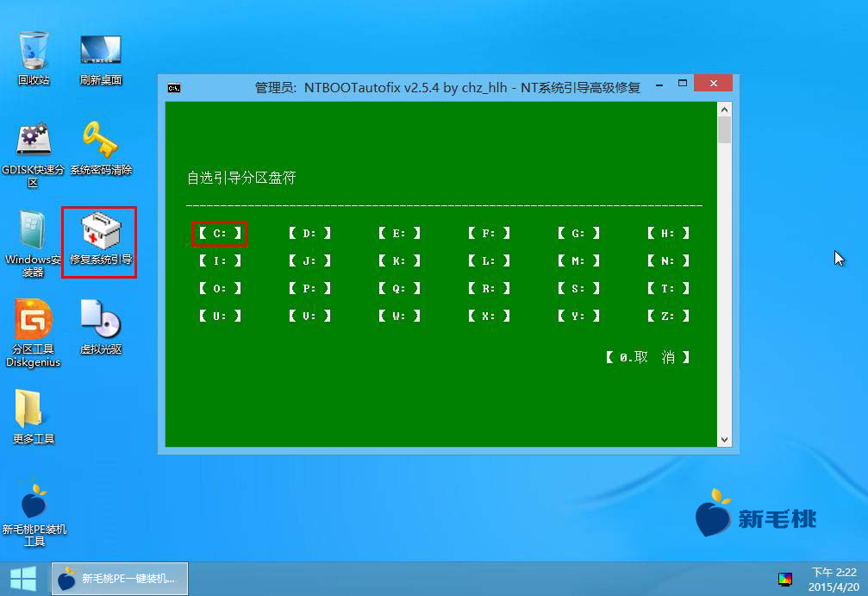Pick the P: partition letter

[x=309, y=289]
